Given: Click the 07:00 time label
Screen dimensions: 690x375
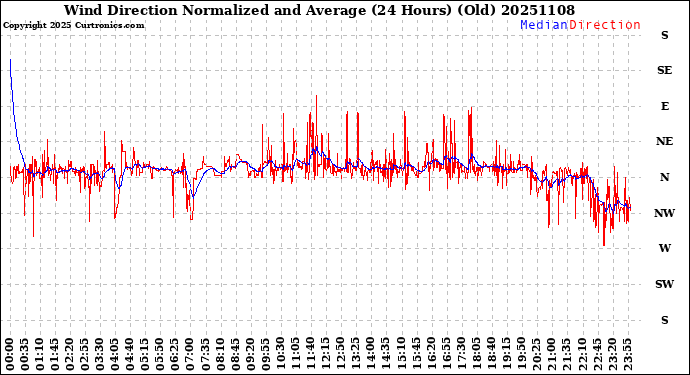Looking at the screenshot, I should (191, 354).
